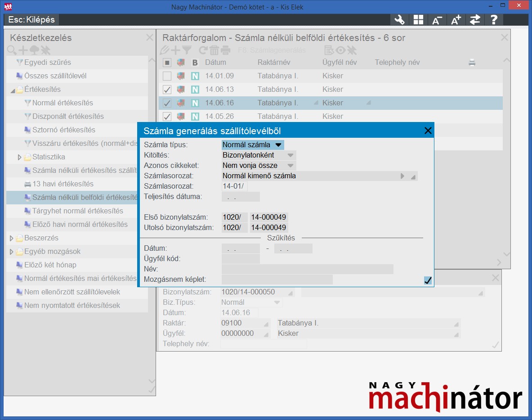Screen dimensions: 532x420
Task: Select Összes szállítólevél in the sidebar
Action: [55, 76]
